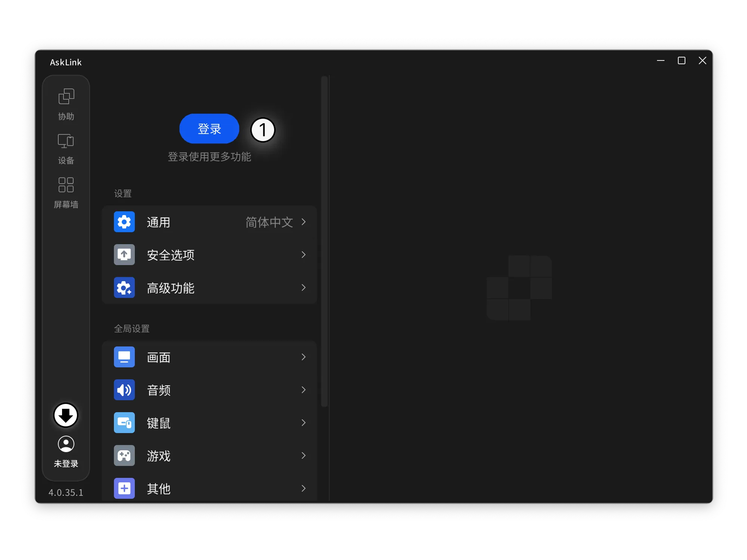Screen dimensions: 747x560
Task: Open the 未登录 account avatar
Action: (x=66, y=444)
